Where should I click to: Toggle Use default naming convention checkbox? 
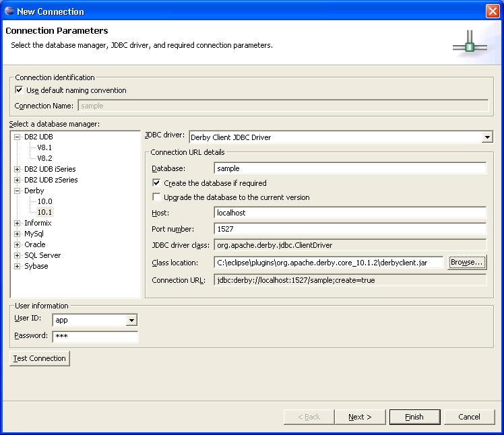19,90
